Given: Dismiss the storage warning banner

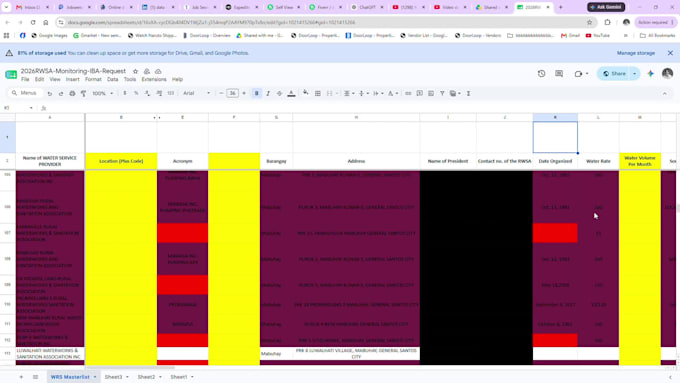Looking at the screenshot, I should (670, 53).
